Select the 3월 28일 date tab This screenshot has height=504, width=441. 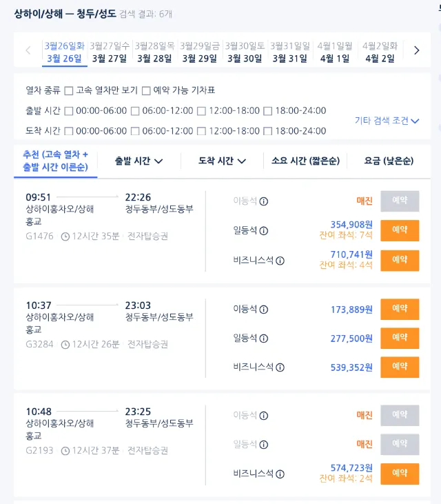(x=154, y=52)
